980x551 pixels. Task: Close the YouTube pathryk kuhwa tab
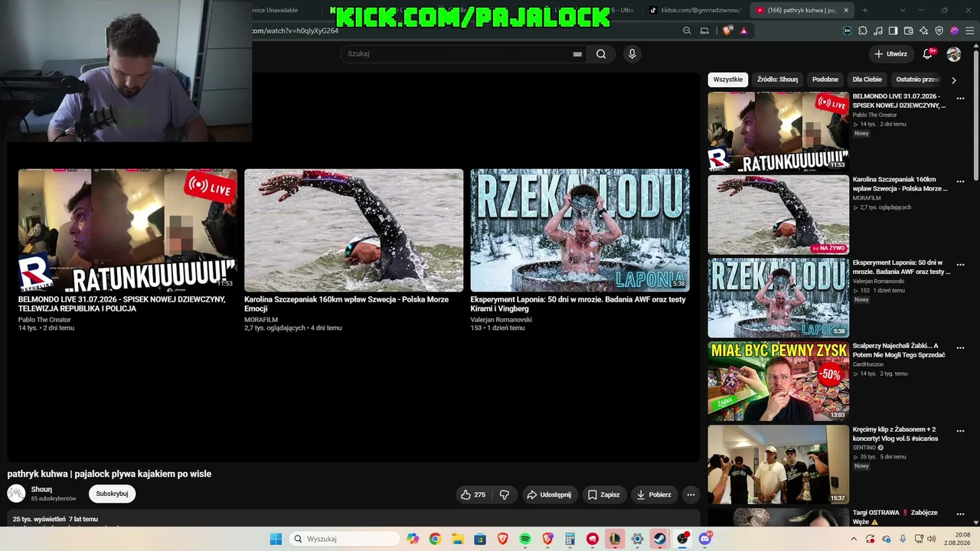point(846,10)
